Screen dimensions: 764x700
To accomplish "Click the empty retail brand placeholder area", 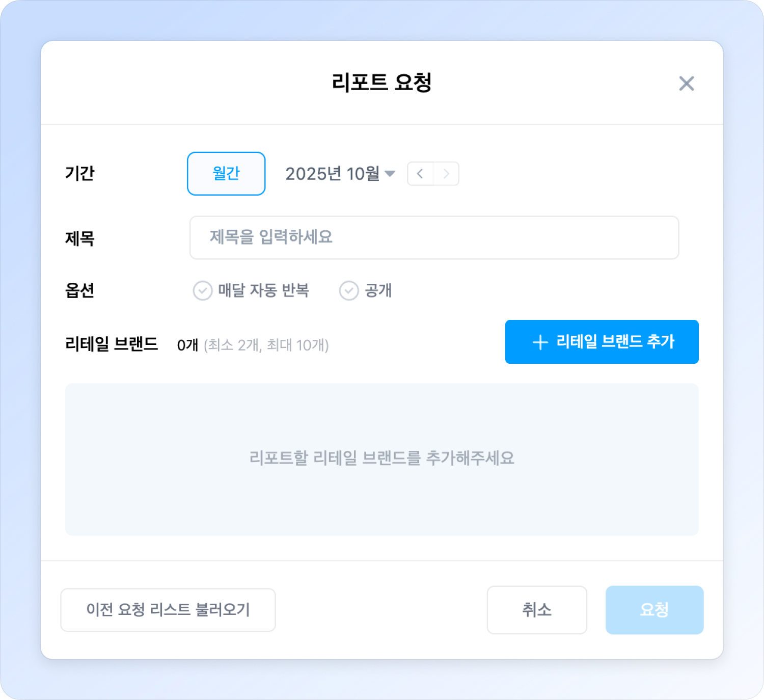I will (x=382, y=459).
